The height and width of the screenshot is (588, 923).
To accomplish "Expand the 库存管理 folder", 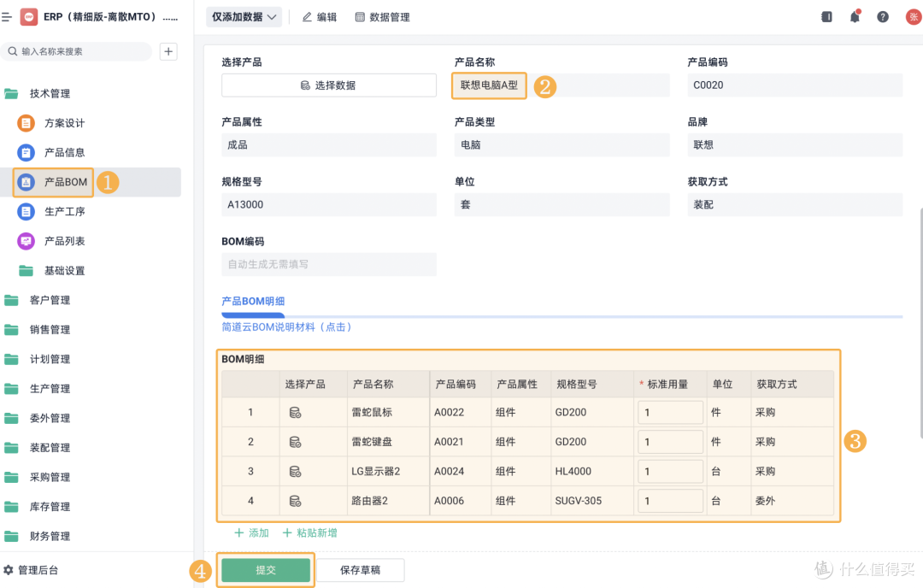I will (38, 506).
